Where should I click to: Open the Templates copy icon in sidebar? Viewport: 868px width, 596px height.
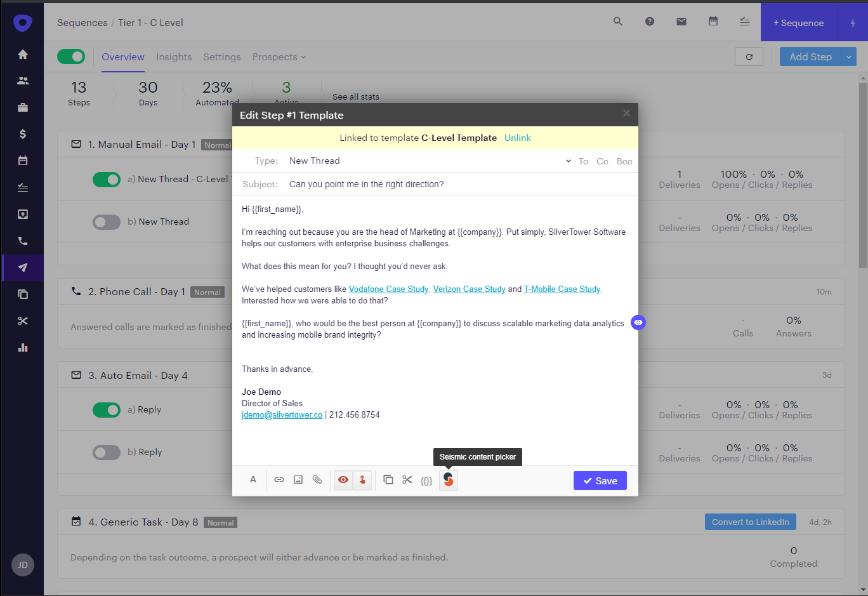coord(23,294)
